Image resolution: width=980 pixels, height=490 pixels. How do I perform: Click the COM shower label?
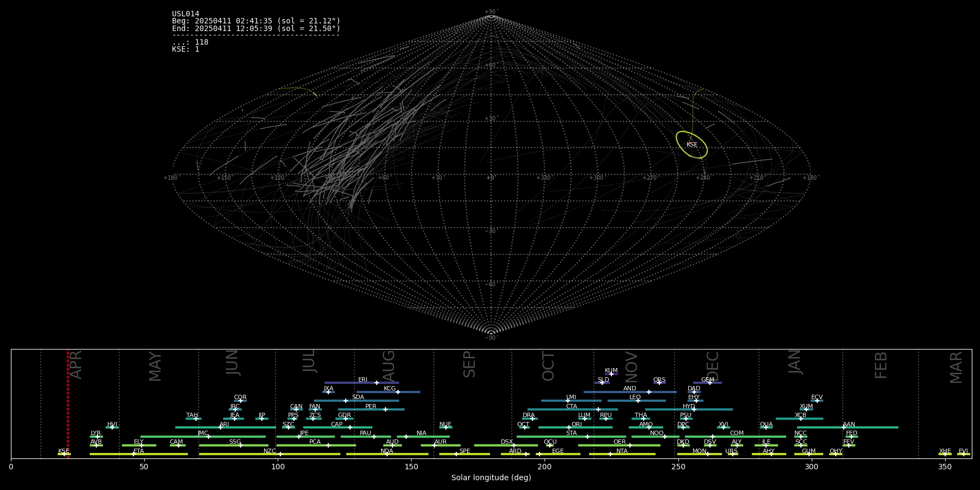coord(737,433)
